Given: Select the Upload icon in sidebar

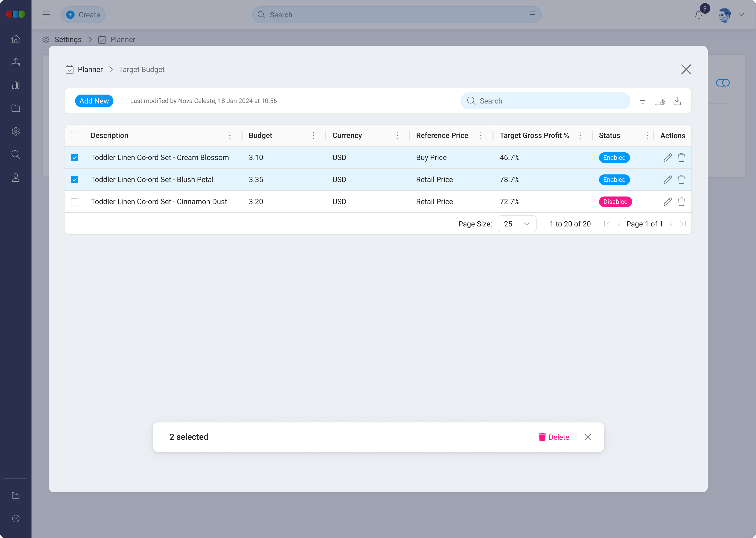Looking at the screenshot, I should coord(15,62).
